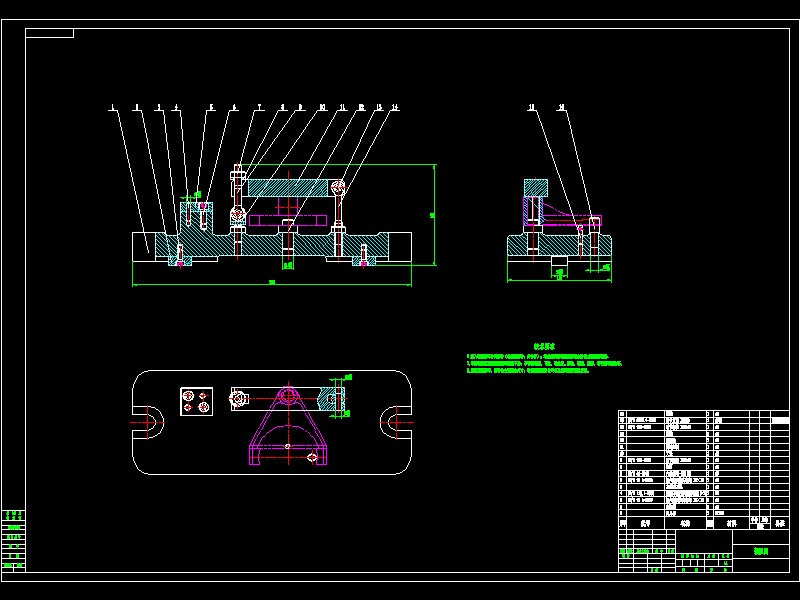Viewport: 800px width, 600px height.
Task: Select part balloon number 4
Action: (x=177, y=108)
